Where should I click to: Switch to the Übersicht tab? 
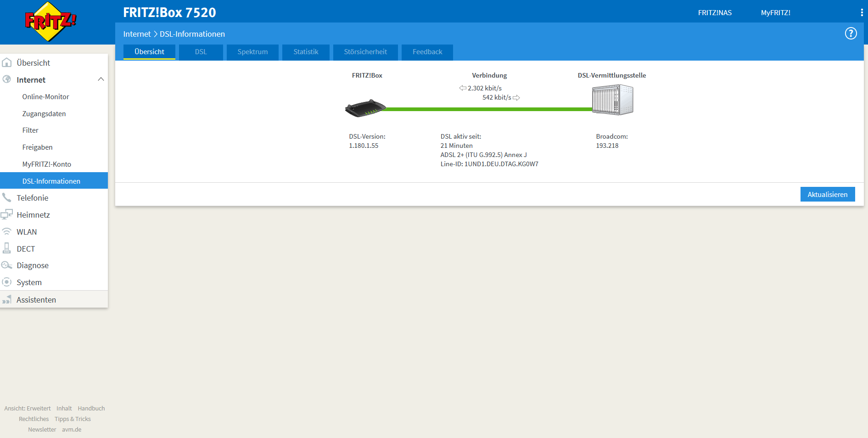[149, 52]
